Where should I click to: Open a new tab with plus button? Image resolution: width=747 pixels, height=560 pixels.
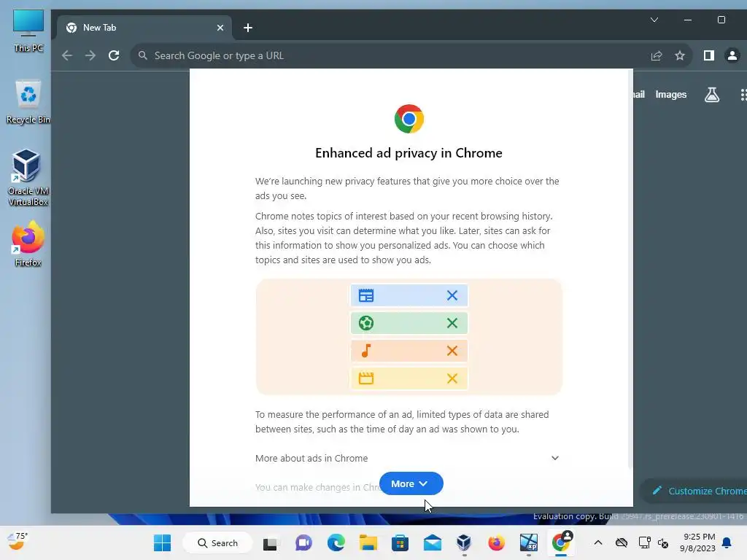pos(248,28)
